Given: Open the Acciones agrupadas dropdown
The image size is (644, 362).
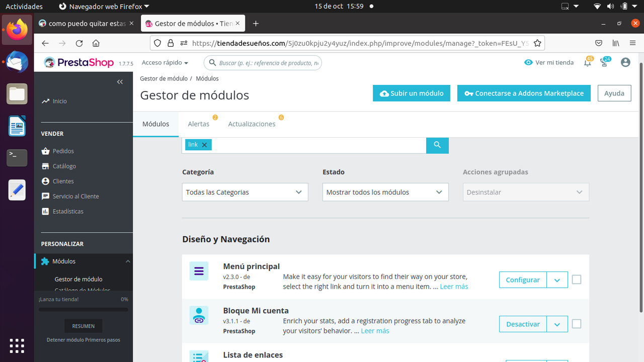Looking at the screenshot, I should click(526, 192).
